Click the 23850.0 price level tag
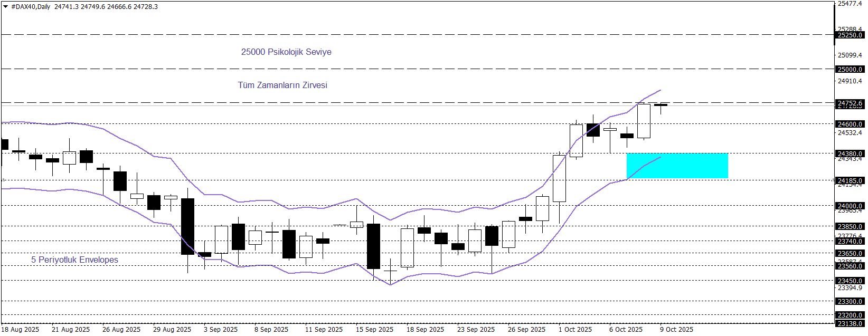868x336 pixels. click(x=850, y=227)
